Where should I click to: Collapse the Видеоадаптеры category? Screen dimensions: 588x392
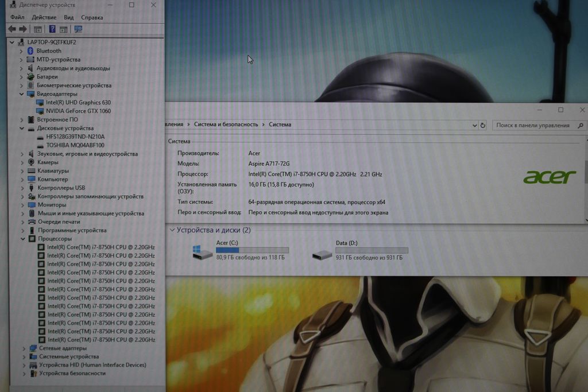click(x=22, y=94)
